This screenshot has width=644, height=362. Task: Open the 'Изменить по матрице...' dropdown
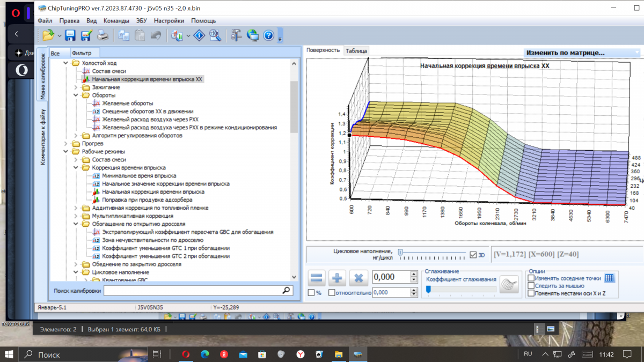pyautogui.click(x=582, y=53)
